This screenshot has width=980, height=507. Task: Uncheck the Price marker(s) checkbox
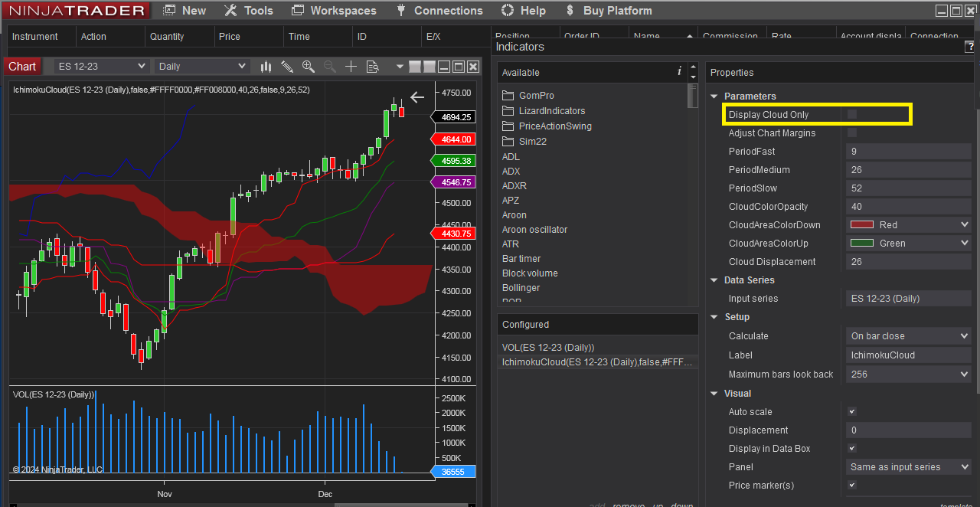pyautogui.click(x=852, y=486)
